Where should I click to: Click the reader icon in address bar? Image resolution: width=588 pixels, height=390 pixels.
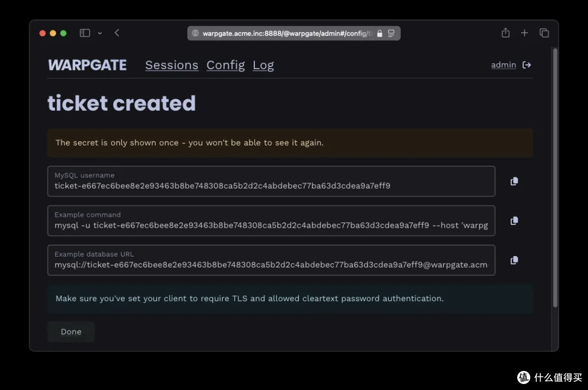[x=391, y=33]
